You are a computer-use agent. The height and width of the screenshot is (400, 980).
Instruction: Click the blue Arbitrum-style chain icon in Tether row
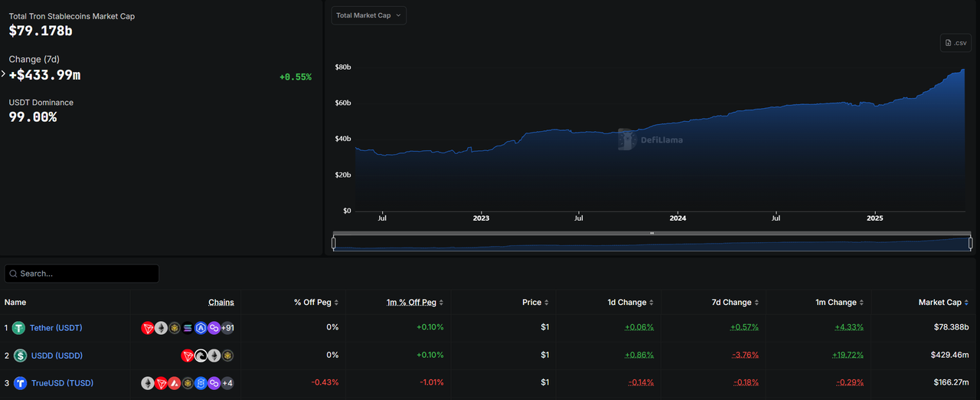(x=201, y=328)
